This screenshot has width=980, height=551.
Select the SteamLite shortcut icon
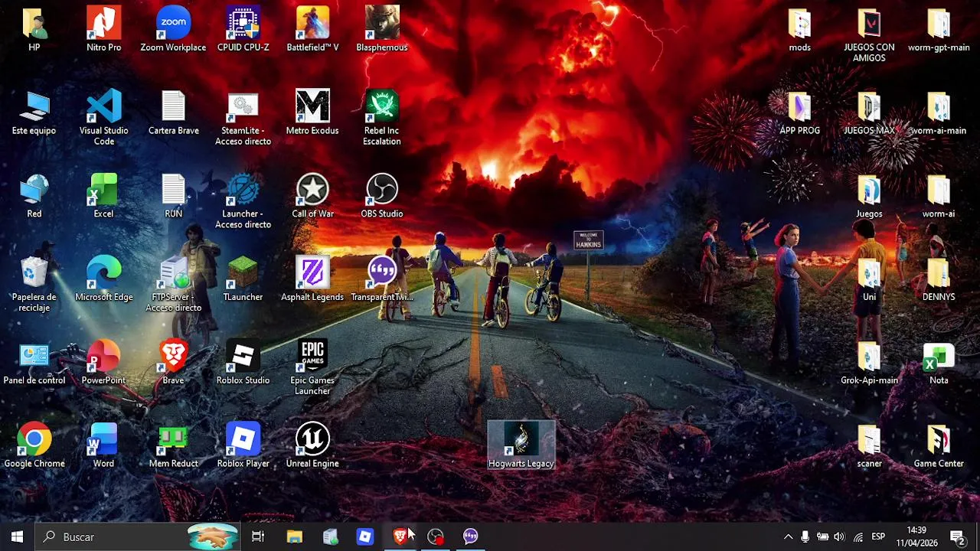[243, 117]
